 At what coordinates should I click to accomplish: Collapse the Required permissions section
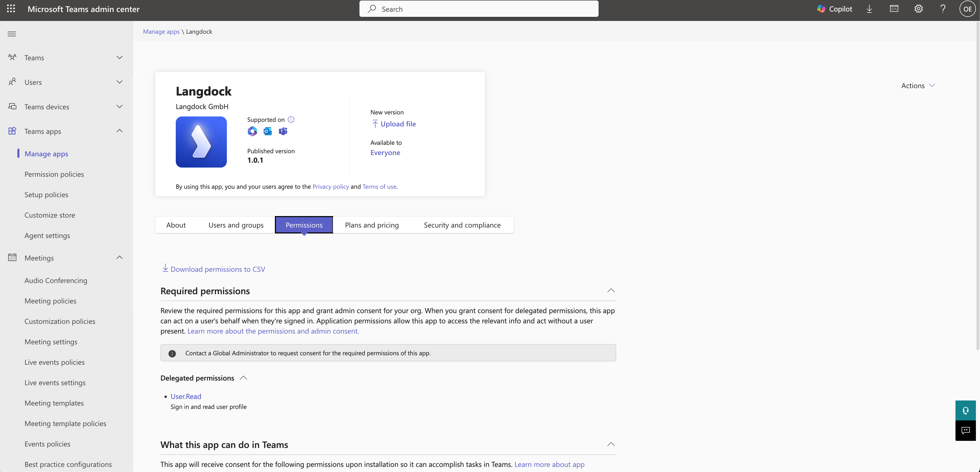pyautogui.click(x=611, y=291)
